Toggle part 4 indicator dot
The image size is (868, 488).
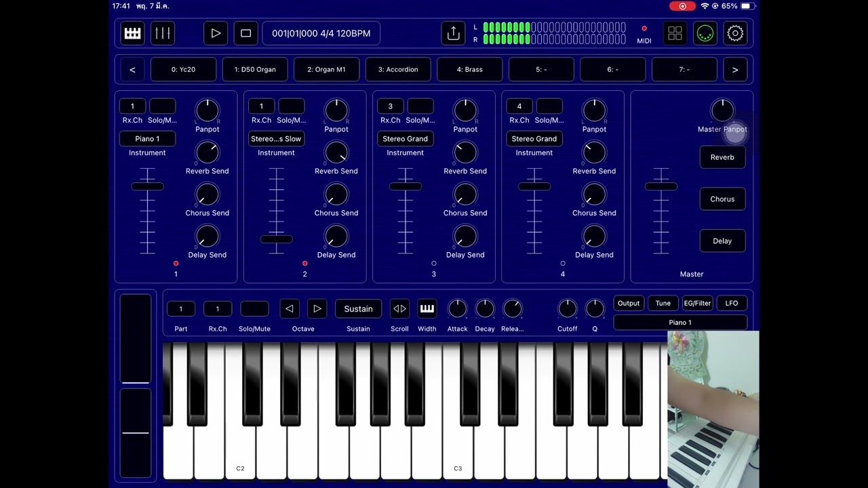click(x=562, y=263)
